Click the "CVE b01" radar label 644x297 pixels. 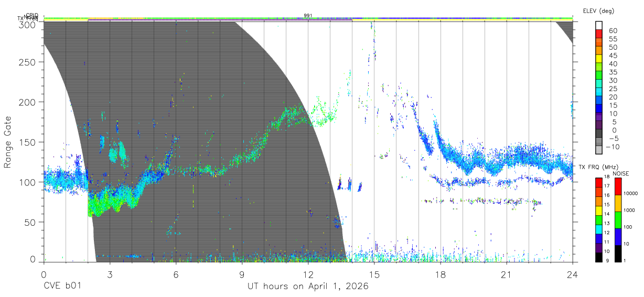pos(61,287)
